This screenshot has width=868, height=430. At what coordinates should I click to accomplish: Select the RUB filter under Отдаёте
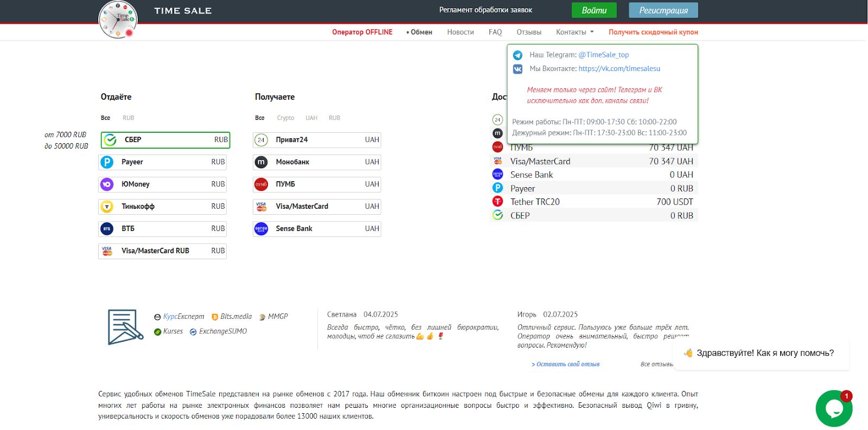128,118
